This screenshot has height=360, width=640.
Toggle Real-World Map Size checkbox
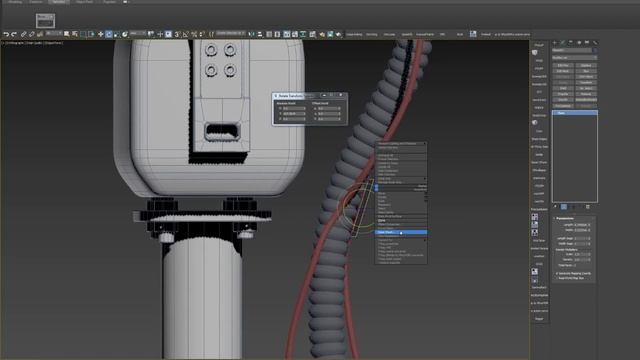[x=557, y=278]
